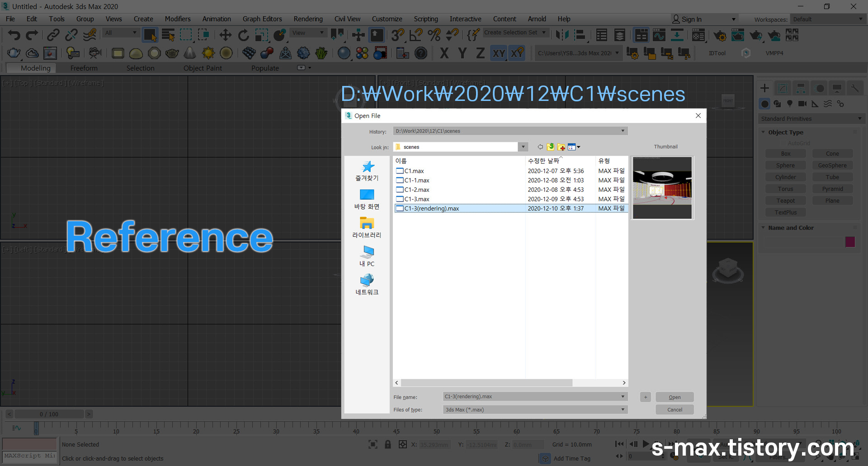Go back to last folder in Open File

[540, 147]
